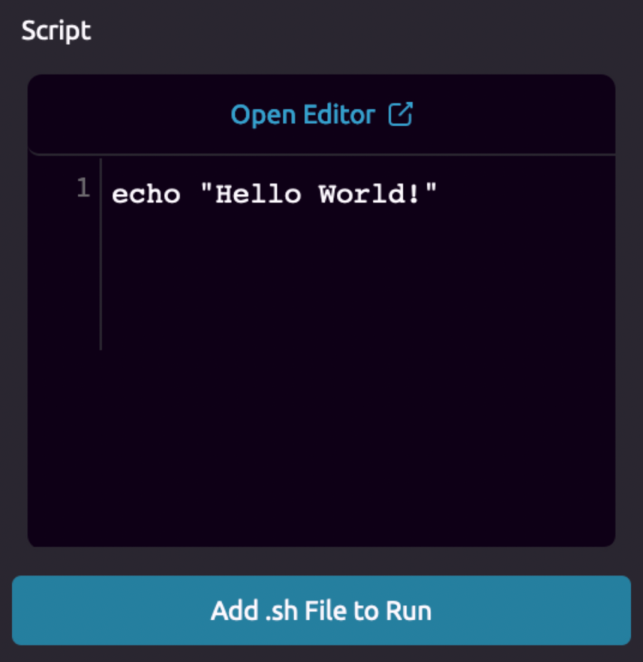Image resolution: width=643 pixels, height=662 pixels.
Task: Click the Script section label
Action: point(56,30)
